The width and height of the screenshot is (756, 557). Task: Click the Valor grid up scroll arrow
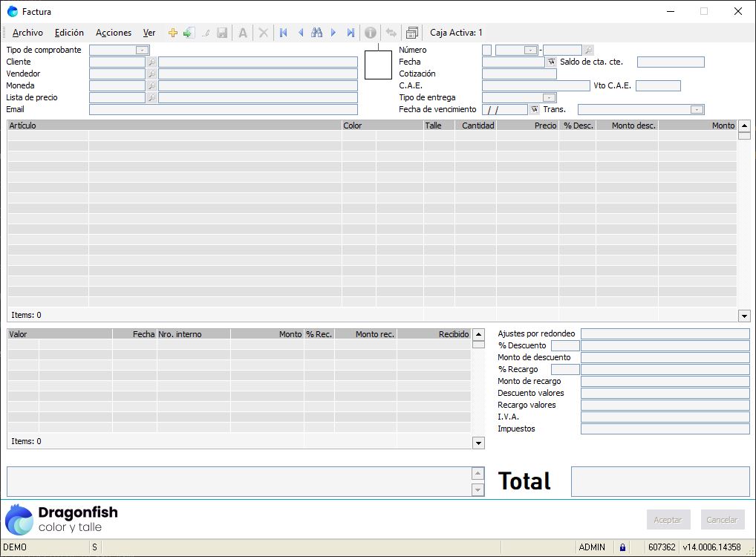pos(478,334)
